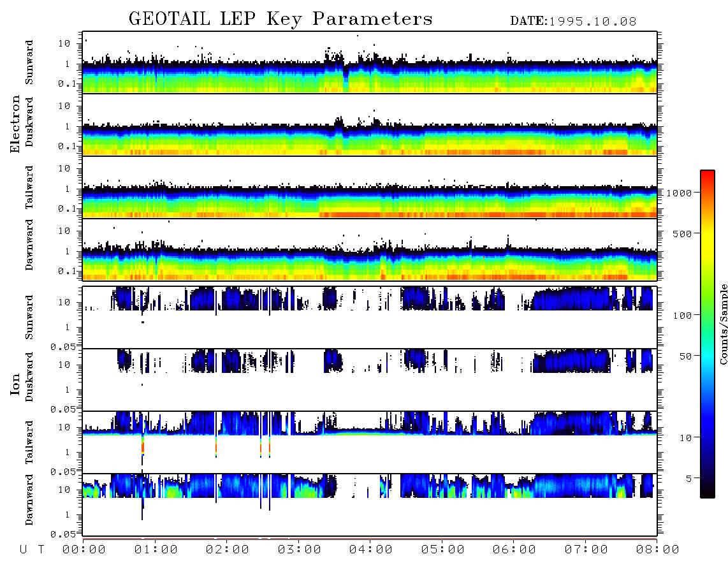Click the 02:00 time axis label
728x561 pixels.
[x=228, y=550]
